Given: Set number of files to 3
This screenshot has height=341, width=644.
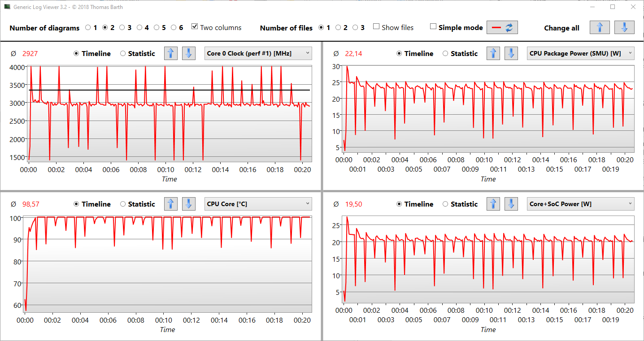Looking at the screenshot, I should pyautogui.click(x=355, y=27).
